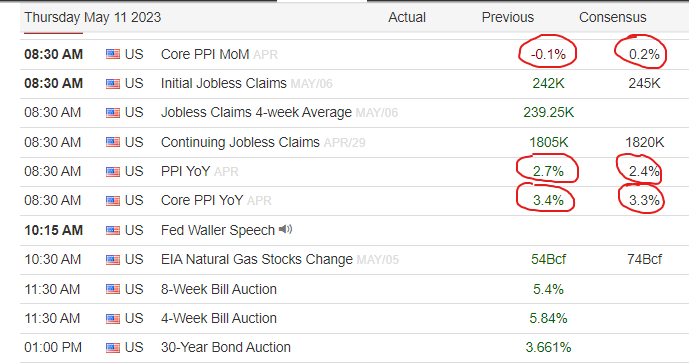Image resolution: width=689 pixels, height=364 pixels.
Task: Open the Fed Waller Speech entry
Action: pyautogui.click(x=218, y=230)
